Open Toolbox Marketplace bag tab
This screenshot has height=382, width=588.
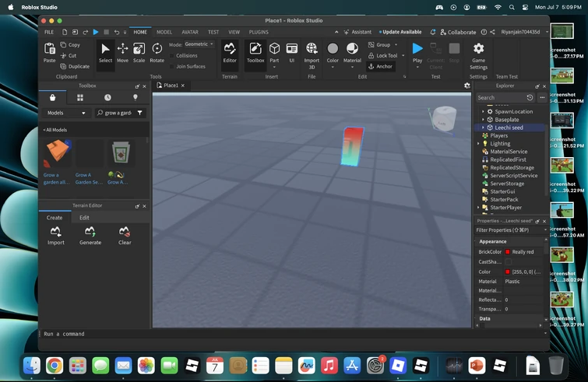point(52,97)
